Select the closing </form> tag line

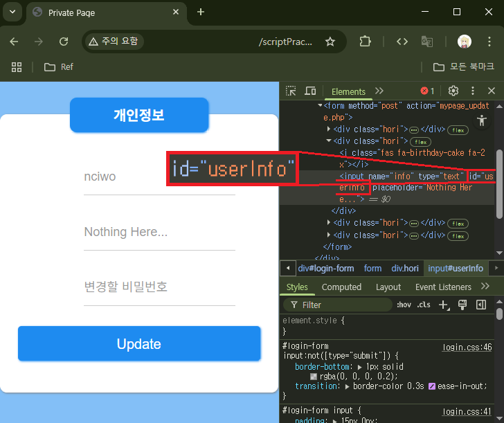click(337, 247)
